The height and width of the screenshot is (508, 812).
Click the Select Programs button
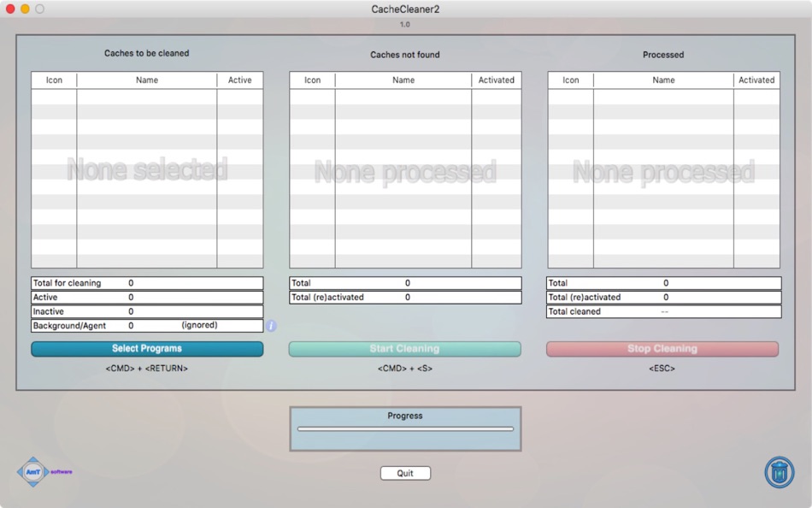tap(147, 349)
